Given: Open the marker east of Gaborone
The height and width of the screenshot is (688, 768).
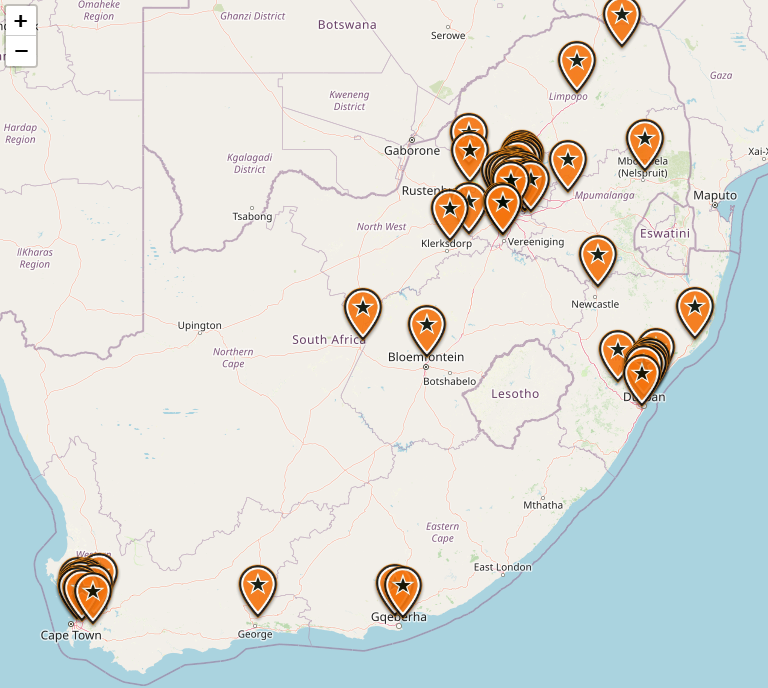Looking at the screenshot, I should coord(470,156).
